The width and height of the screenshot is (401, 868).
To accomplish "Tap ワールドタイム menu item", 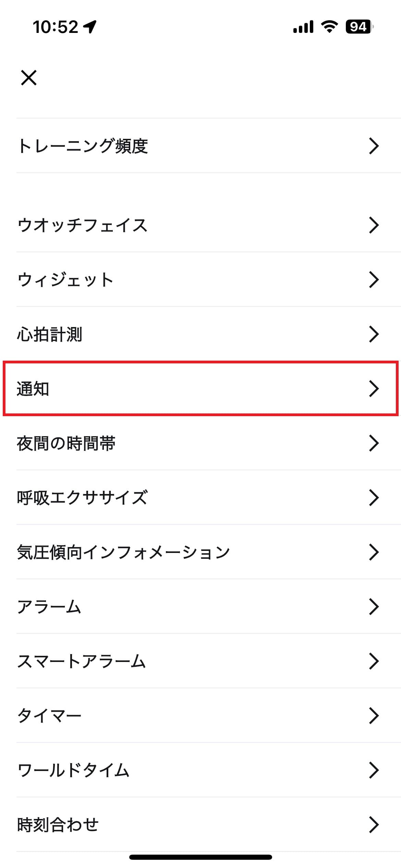I will tap(200, 770).
